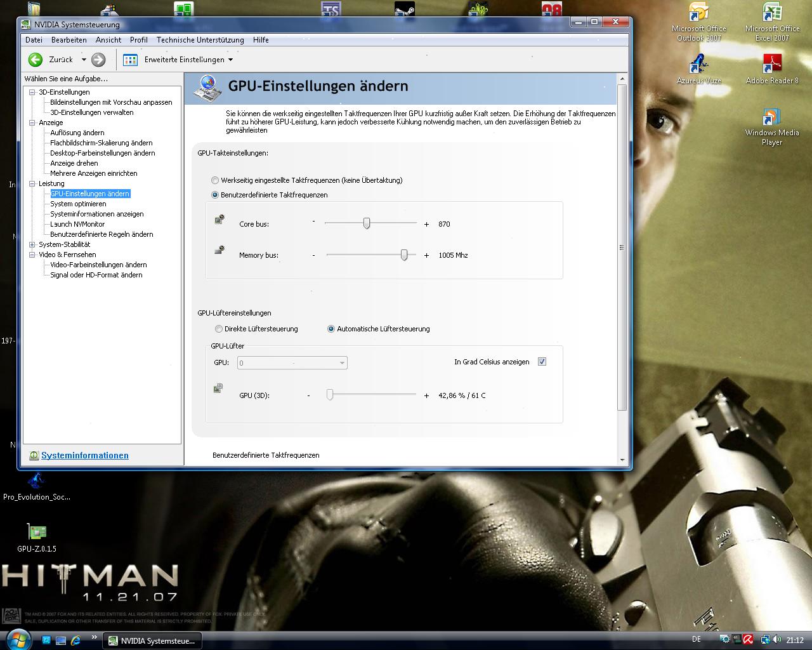Click the red Avira tray icon
Viewport: 812px width, 650px height.
[748, 640]
